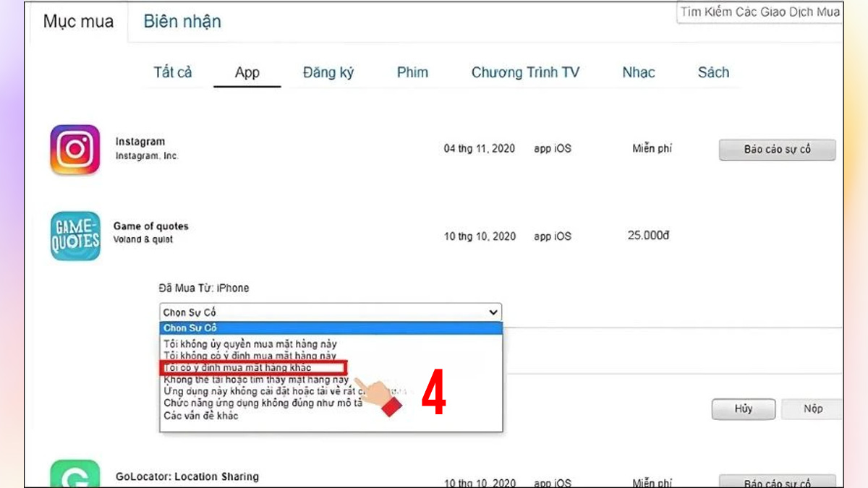868x488 pixels.
Task: Open the GoLocator app icon
Action: pos(75,474)
